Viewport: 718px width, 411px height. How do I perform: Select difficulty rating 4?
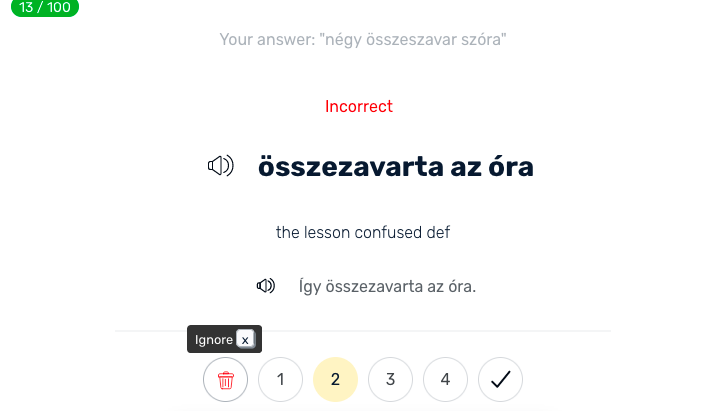click(445, 379)
